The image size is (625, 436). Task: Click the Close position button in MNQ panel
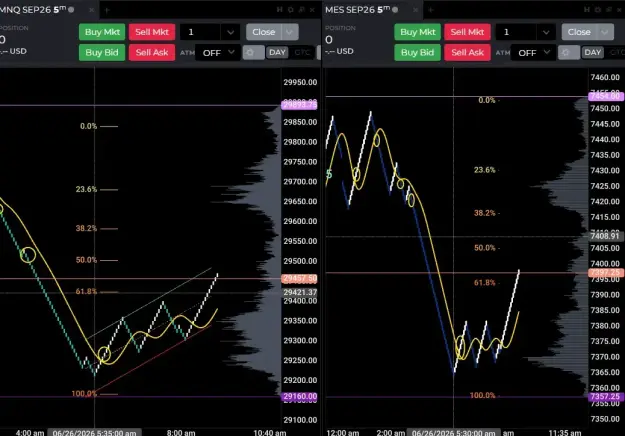pos(264,32)
